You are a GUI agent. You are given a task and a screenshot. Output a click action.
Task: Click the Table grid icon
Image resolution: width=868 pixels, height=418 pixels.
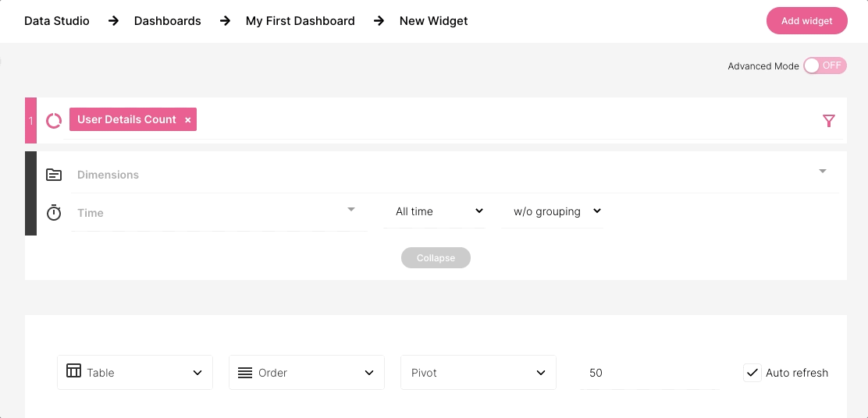point(73,370)
